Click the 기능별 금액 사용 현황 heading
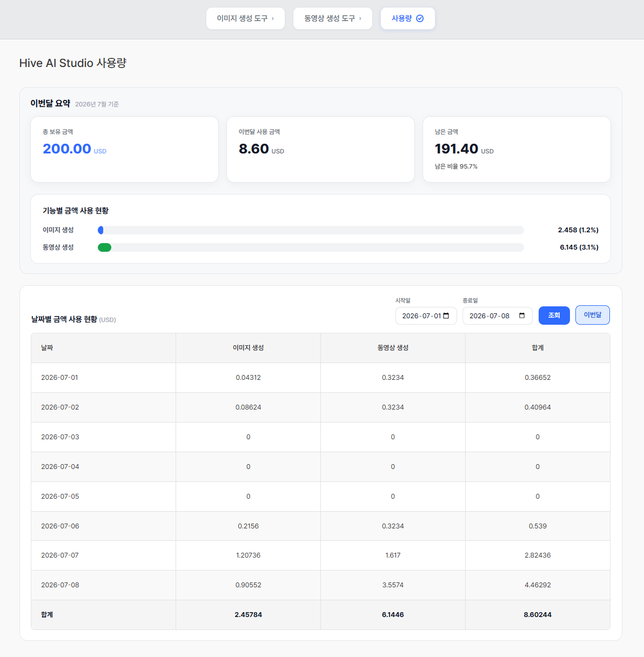The image size is (644, 657). click(76, 211)
